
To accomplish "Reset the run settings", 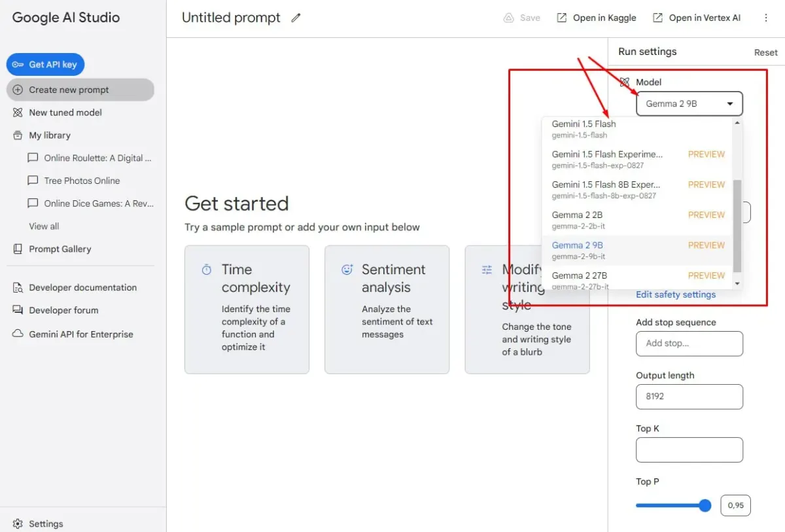I will coord(766,52).
